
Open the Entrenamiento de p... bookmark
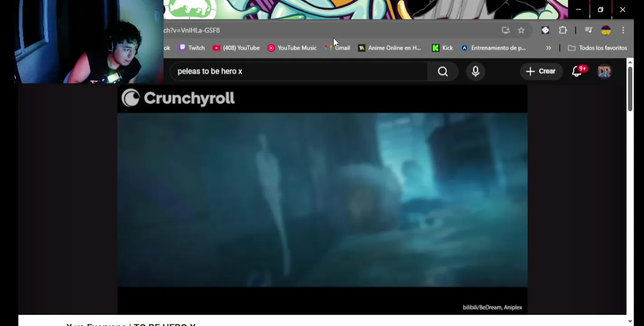pos(494,48)
